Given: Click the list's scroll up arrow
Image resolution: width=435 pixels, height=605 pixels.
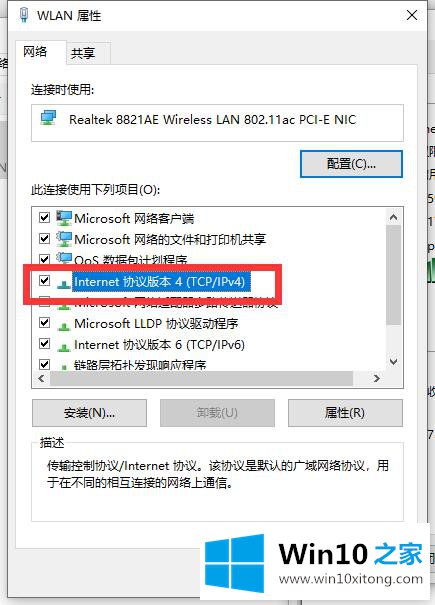Looking at the screenshot, I should pyautogui.click(x=394, y=217).
